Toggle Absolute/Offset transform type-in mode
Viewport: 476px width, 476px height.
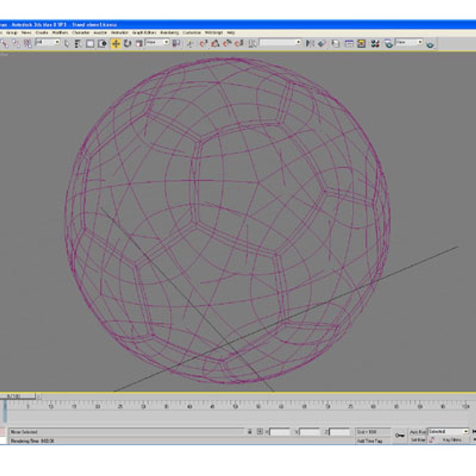click(x=260, y=431)
